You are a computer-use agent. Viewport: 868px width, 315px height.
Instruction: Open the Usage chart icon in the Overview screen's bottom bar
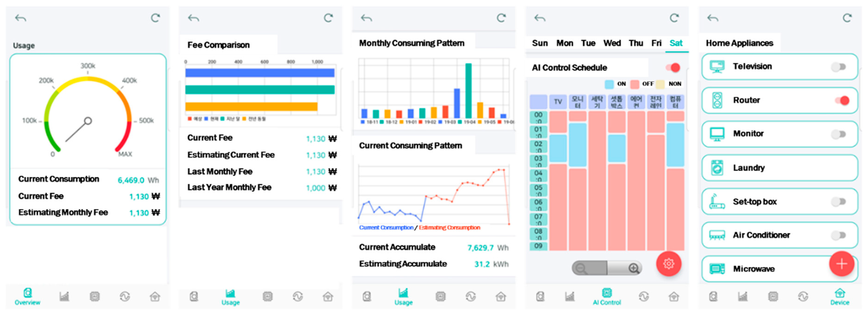click(64, 296)
